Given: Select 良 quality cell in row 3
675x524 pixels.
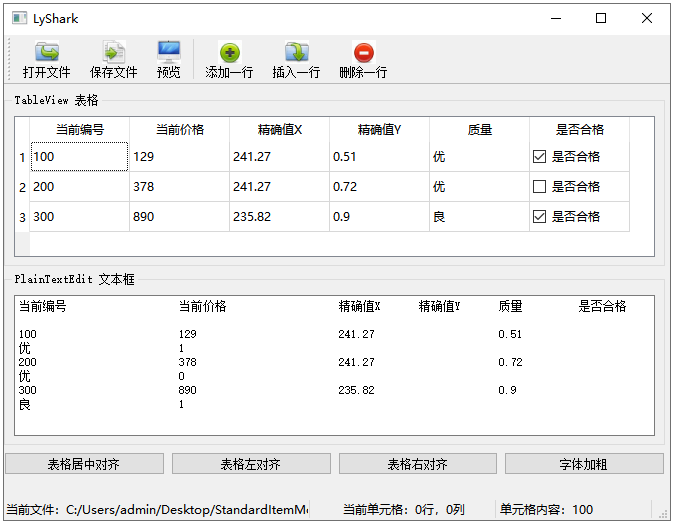Looking at the screenshot, I should (x=479, y=217).
